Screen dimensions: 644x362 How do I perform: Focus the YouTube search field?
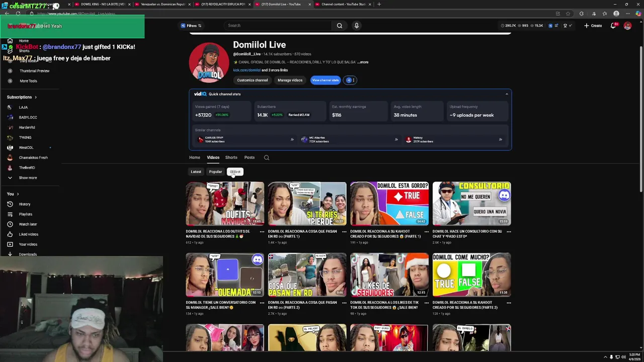(x=278, y=26)
